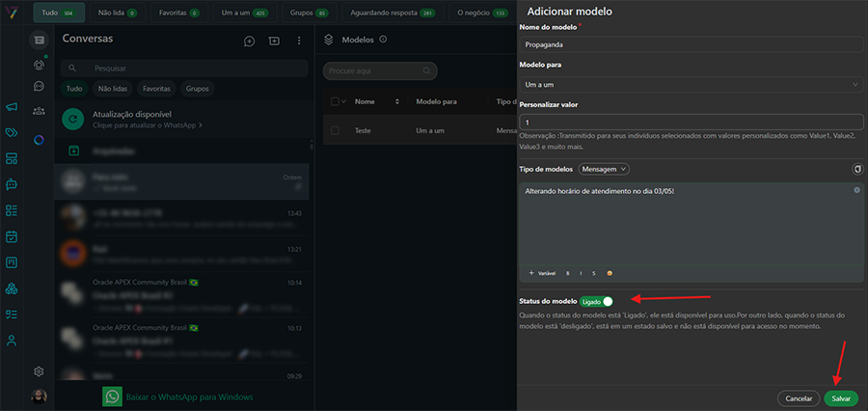Apply bold formatting in message editor
This screenshot has width=868, height=411.
(x=568, y=273)
